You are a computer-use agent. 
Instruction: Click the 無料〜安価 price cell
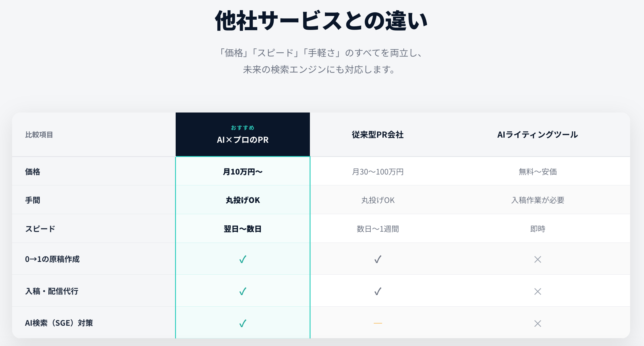(538, 172)
